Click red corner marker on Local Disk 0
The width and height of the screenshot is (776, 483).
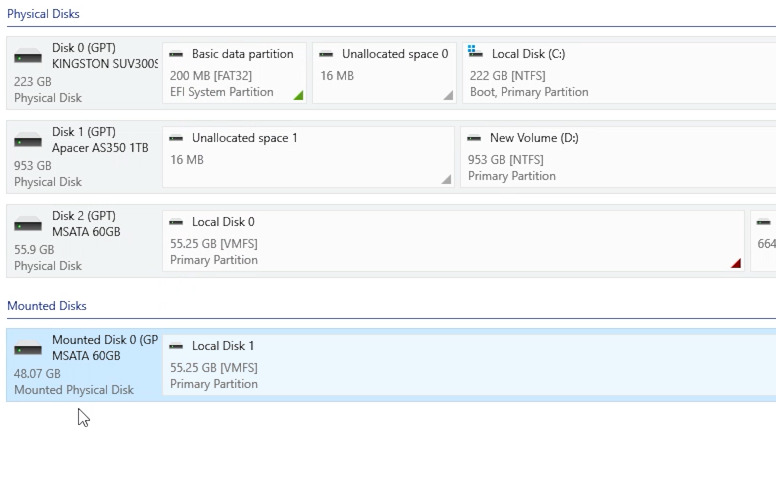tap(736, 263)
